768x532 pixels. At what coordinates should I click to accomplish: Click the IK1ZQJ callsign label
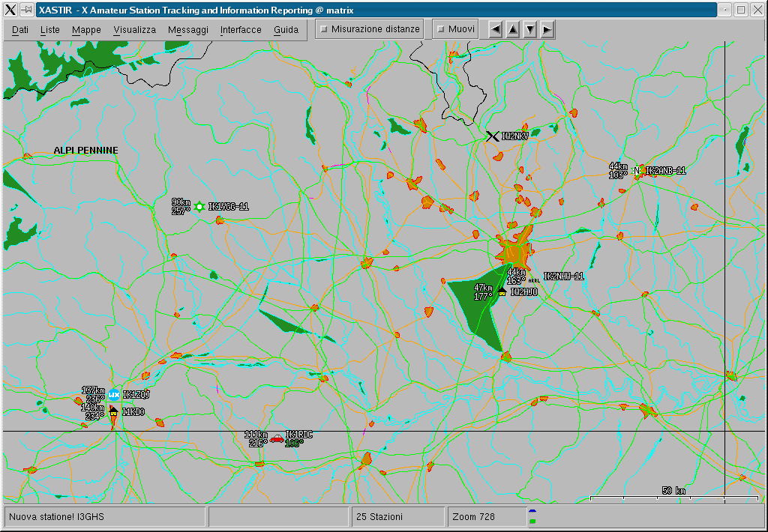coord(136,394)
